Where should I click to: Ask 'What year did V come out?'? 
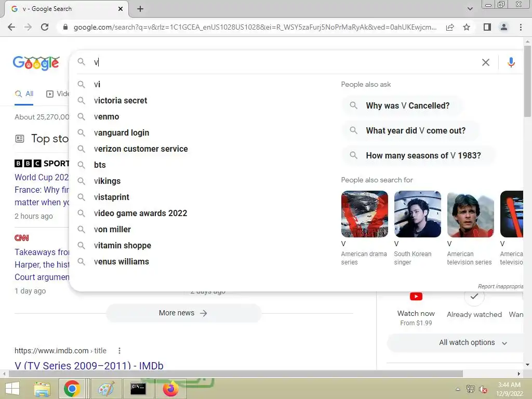click(410, 130)
